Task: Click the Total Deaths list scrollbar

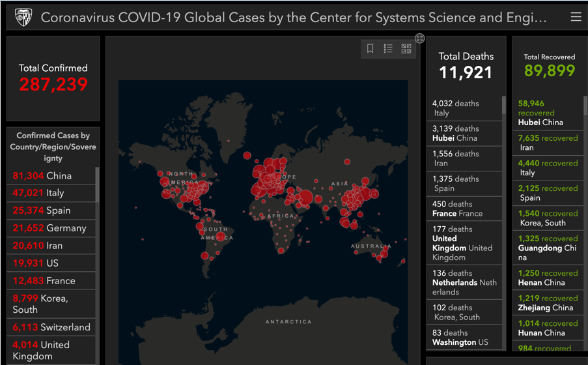Action: click(504, 105)
